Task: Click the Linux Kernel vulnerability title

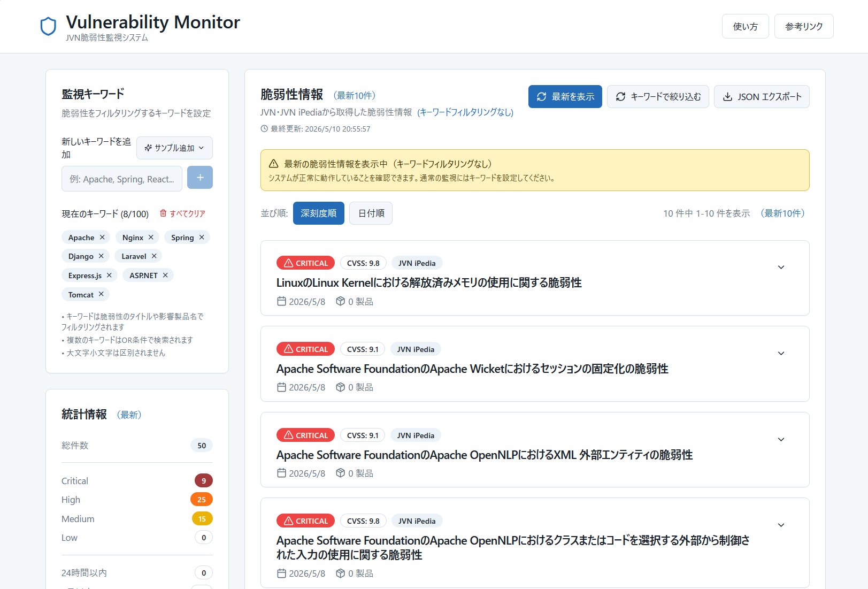Action: click(x=429, y=282)
